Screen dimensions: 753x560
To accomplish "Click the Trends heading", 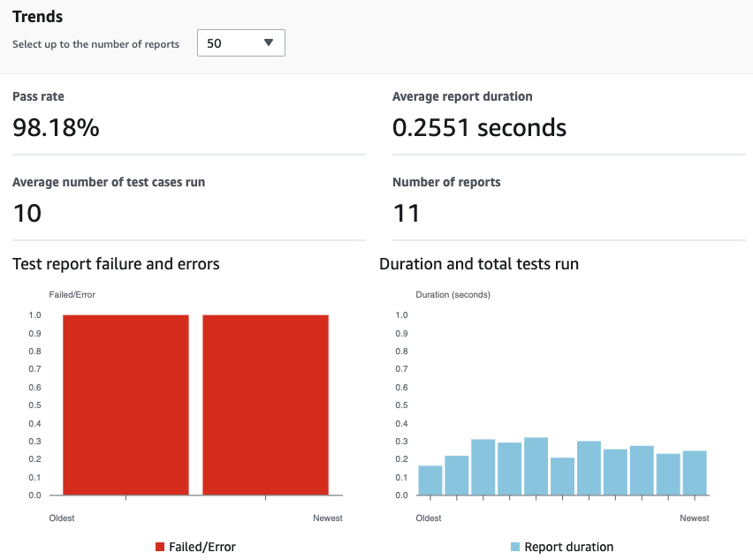I will 38,16.
